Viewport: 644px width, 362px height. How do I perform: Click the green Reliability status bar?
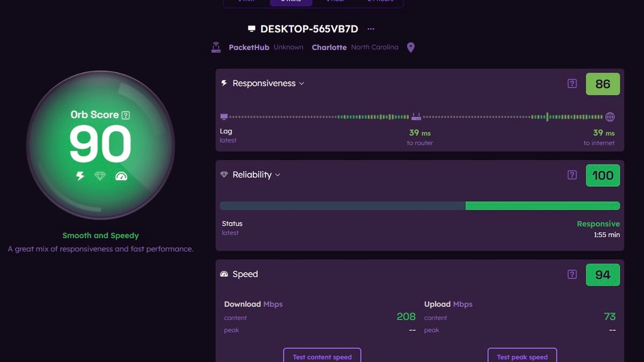[x=542, y=206]
